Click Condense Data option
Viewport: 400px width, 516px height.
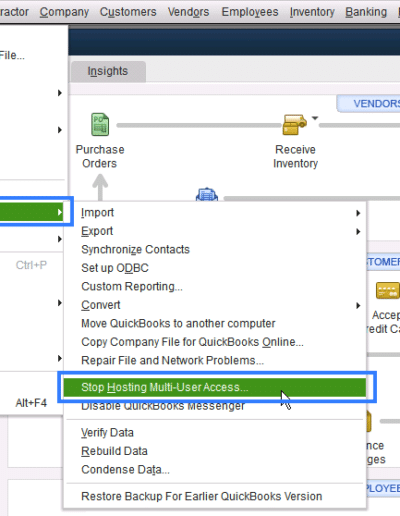[x=125, y=470]
